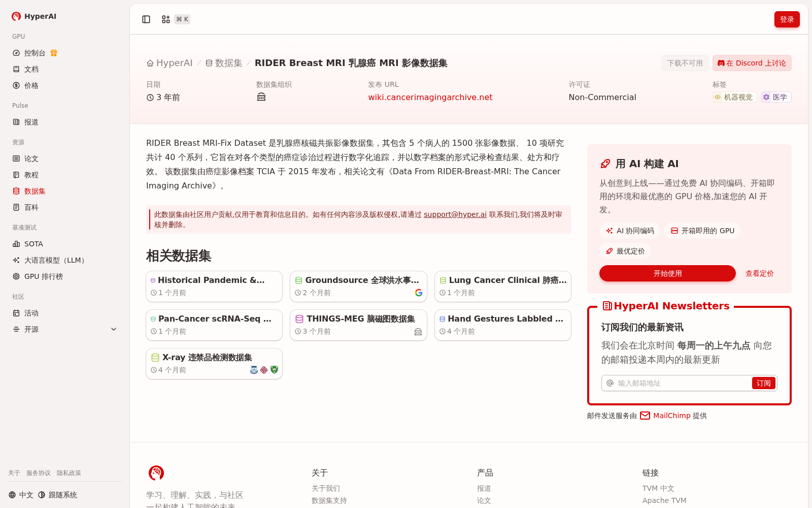Open the command palette grid icon
812x508 pixels.
[x=166, y=19]
